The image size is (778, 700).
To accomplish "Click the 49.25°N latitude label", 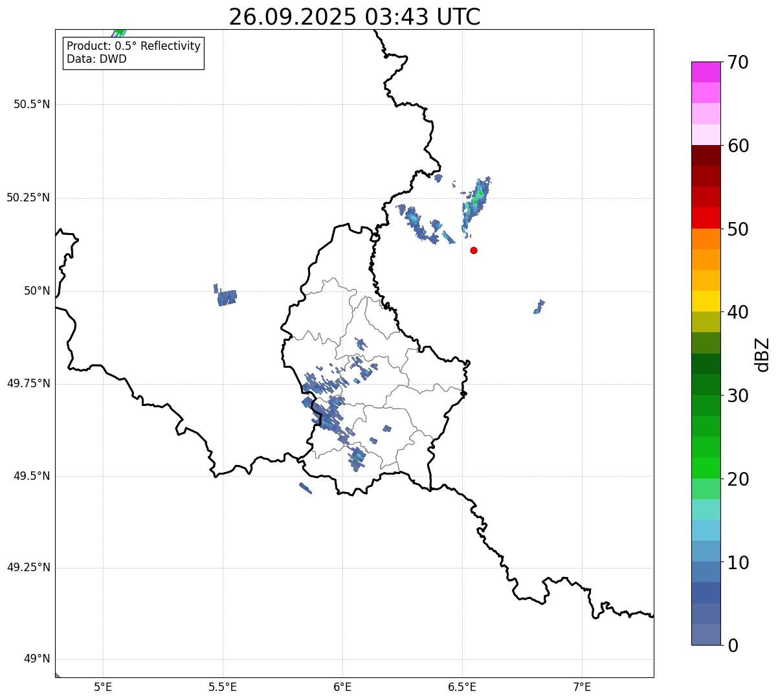I will pyautogui.click(x=28, y=567).
